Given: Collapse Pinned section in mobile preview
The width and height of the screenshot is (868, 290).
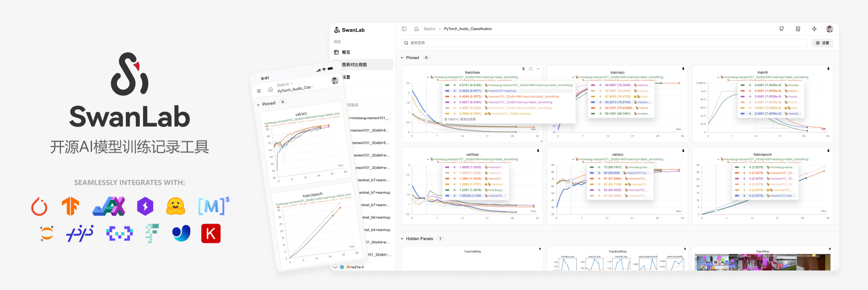Looking at the screenshot, I should pyautogui.click(x=258, y=105).
